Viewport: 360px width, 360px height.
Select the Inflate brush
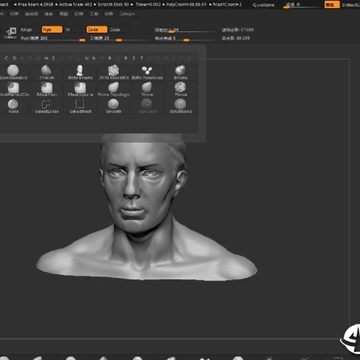click(x=180, y=72)
